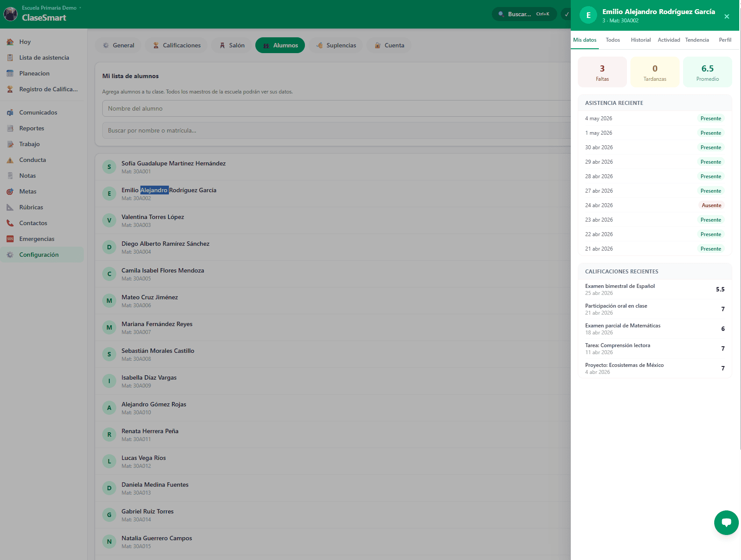Click Camila Isabel's C avatar circle

click(x=109, y=274)
